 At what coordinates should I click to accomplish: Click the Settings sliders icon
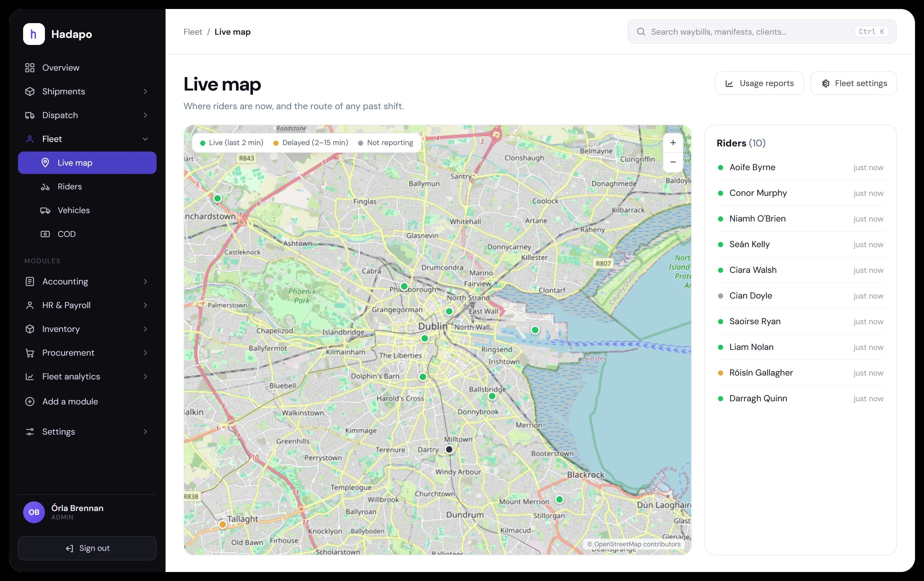pos(30,432)
